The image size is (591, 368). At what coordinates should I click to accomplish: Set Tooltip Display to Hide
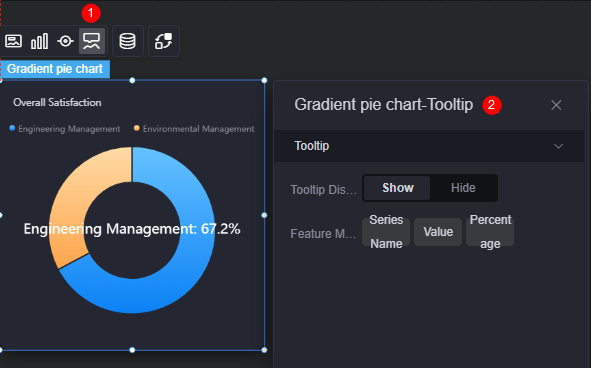pyautogui.click(x=463, y=188)
